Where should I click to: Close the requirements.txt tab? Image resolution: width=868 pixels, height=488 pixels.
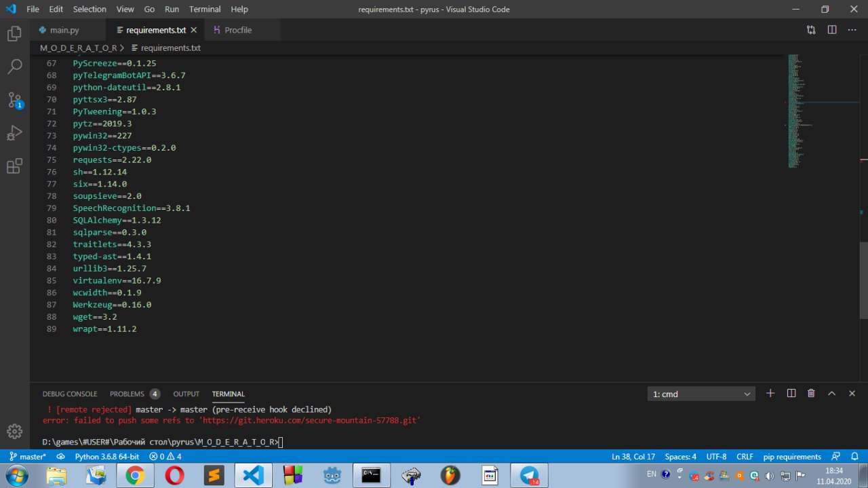[194, 30]
